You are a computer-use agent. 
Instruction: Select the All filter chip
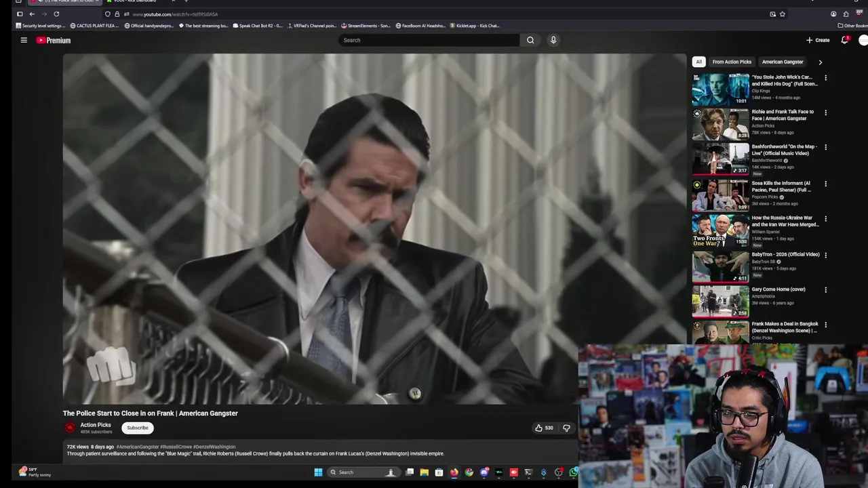tap(698, 62)
